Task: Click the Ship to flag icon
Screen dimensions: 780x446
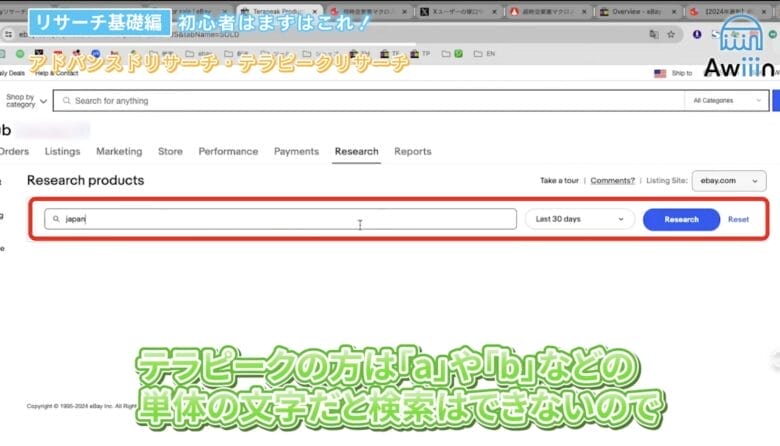Action: click(x=660, y=73)
